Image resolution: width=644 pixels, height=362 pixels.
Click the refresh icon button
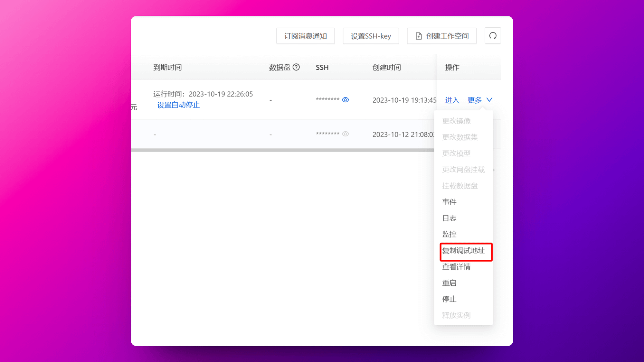point(493,36)
